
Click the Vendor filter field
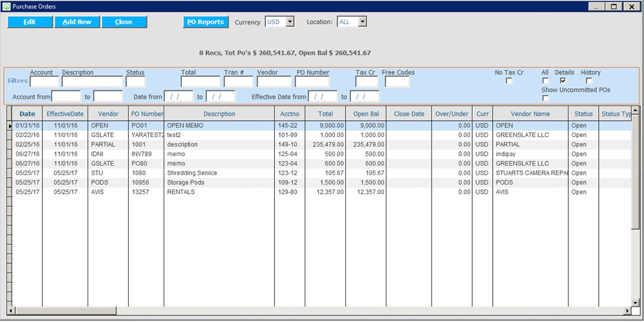[274, 82]
